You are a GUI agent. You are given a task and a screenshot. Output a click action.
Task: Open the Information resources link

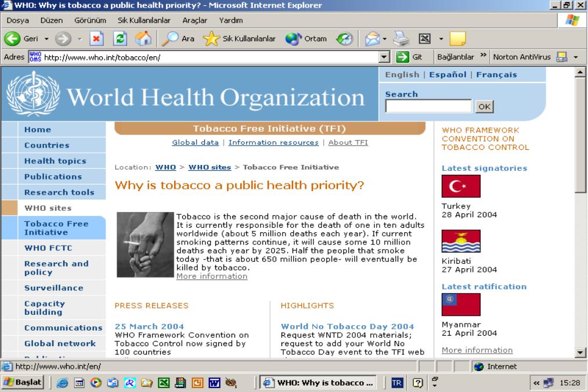273,142
